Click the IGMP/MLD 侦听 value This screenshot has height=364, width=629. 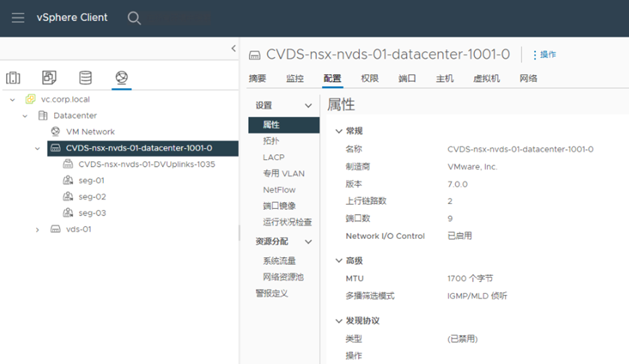pyautogui.click(x=477, y=296)
